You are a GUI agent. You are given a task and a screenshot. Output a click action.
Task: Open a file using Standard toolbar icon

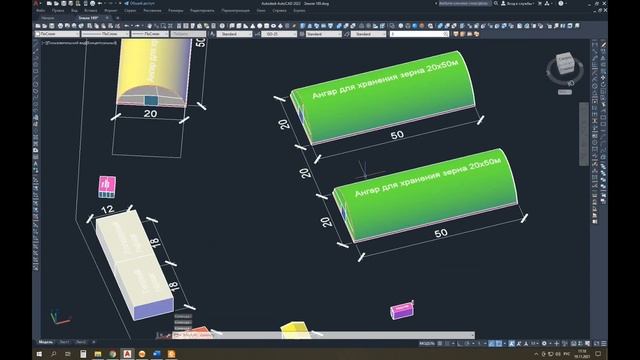click(44, 26)
